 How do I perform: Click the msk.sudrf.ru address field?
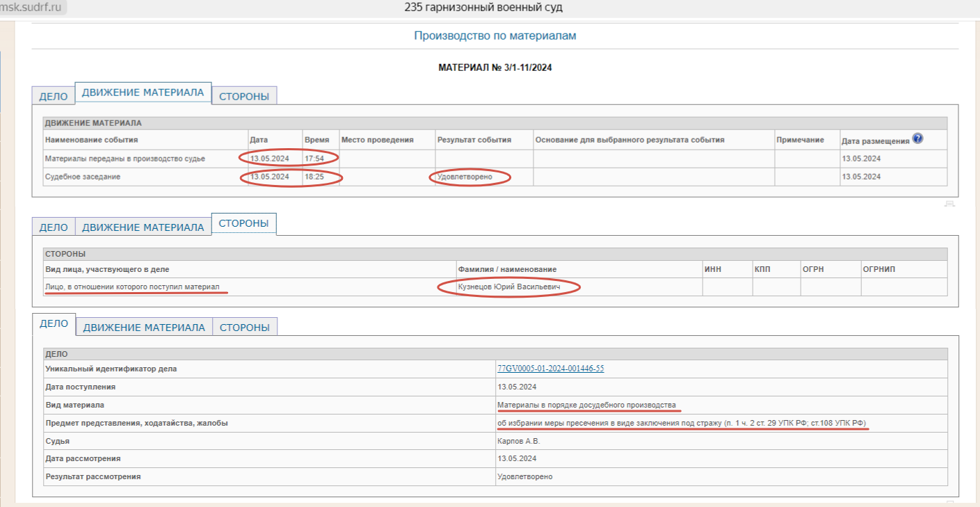[33, 8]
